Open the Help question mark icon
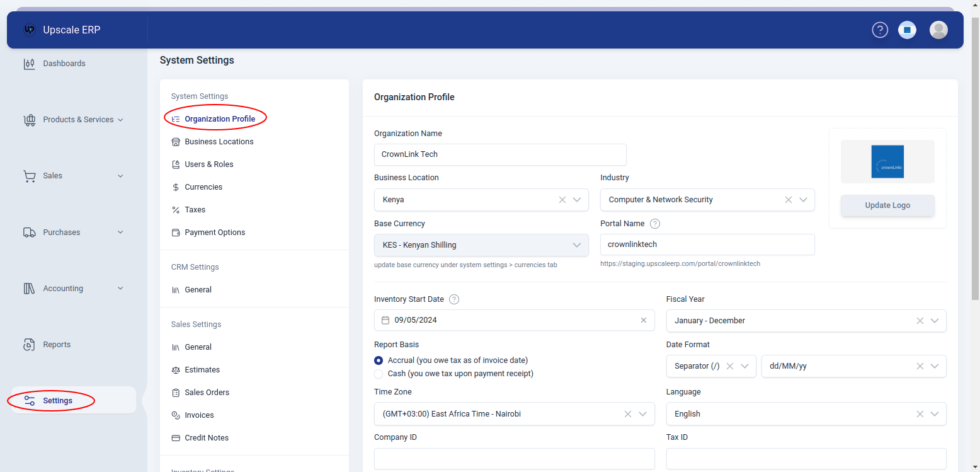Screen dimensions: 980x472 point(880,30)
